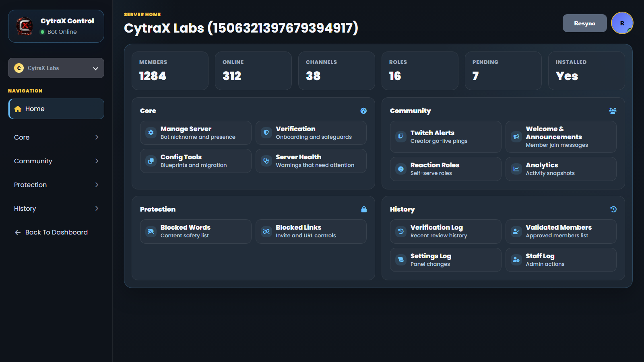Viewport: 644px width, 362px height.
Task: Click the Pending 7 stat card
Action: (503, 71)
